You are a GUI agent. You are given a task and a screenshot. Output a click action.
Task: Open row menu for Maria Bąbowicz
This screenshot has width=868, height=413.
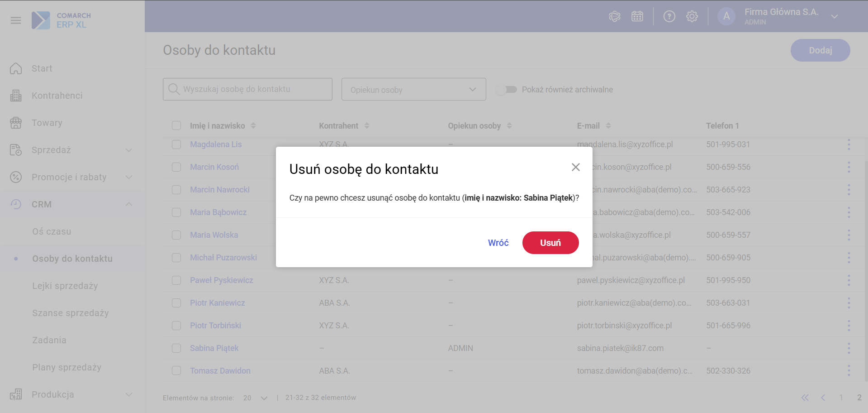coord(849,212)
